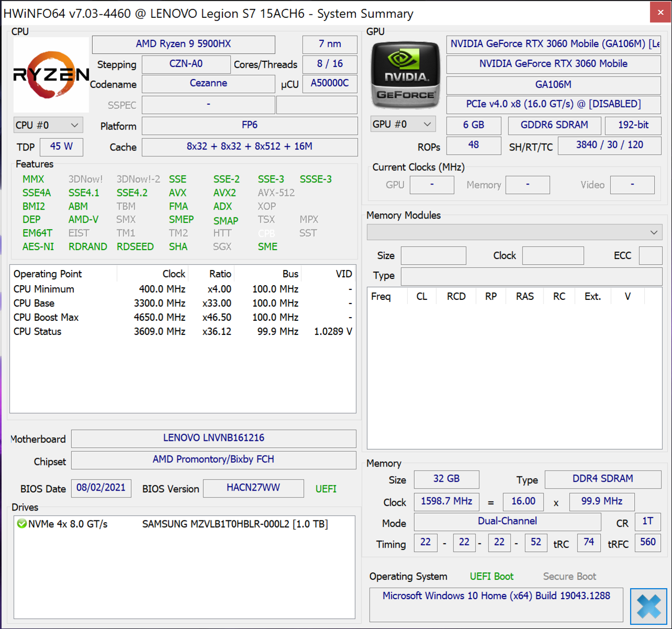Image resolution: width=672 pixels, height=629 pixels.
Task: Click the memory clock value 1598.7 MHz
Action: (447, 502)
